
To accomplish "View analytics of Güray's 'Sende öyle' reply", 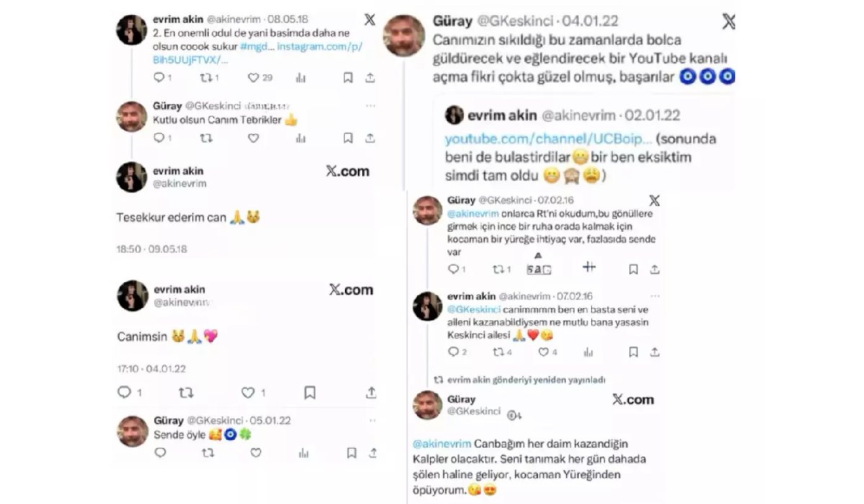I will click(x=303, y=453).
